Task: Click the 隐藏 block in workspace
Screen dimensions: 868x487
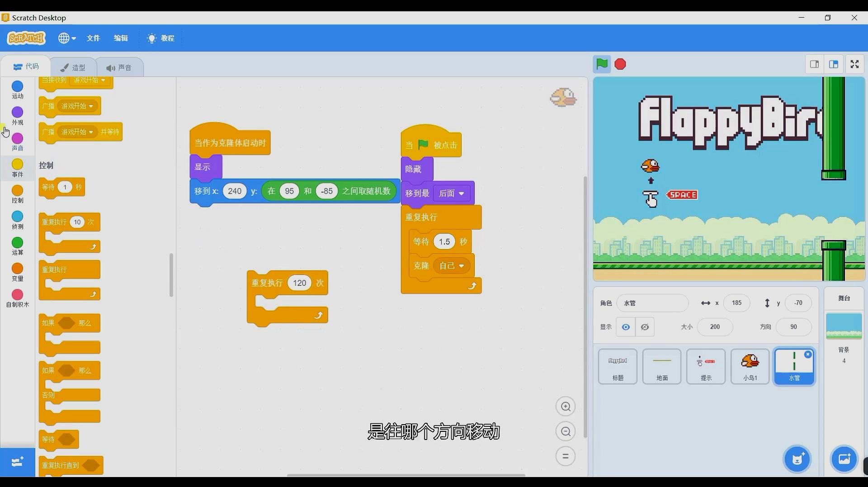Action: coord(417,169)
